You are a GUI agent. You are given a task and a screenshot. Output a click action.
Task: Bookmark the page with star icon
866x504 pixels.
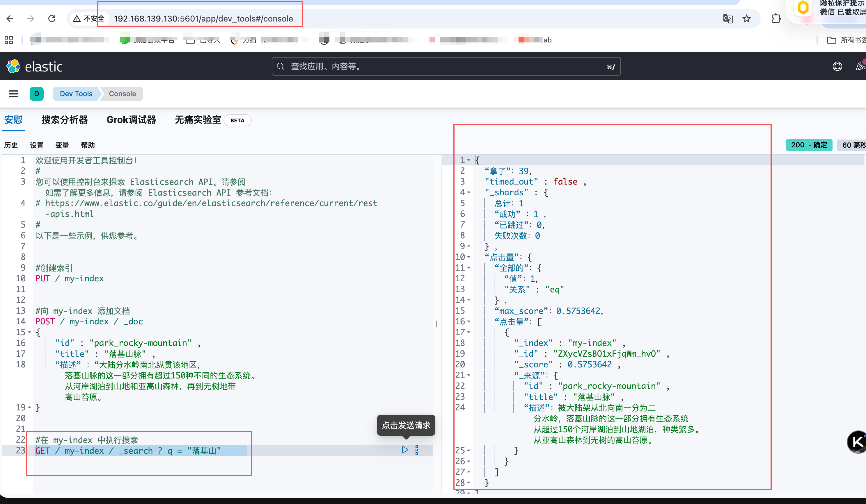tap(746, 19)
